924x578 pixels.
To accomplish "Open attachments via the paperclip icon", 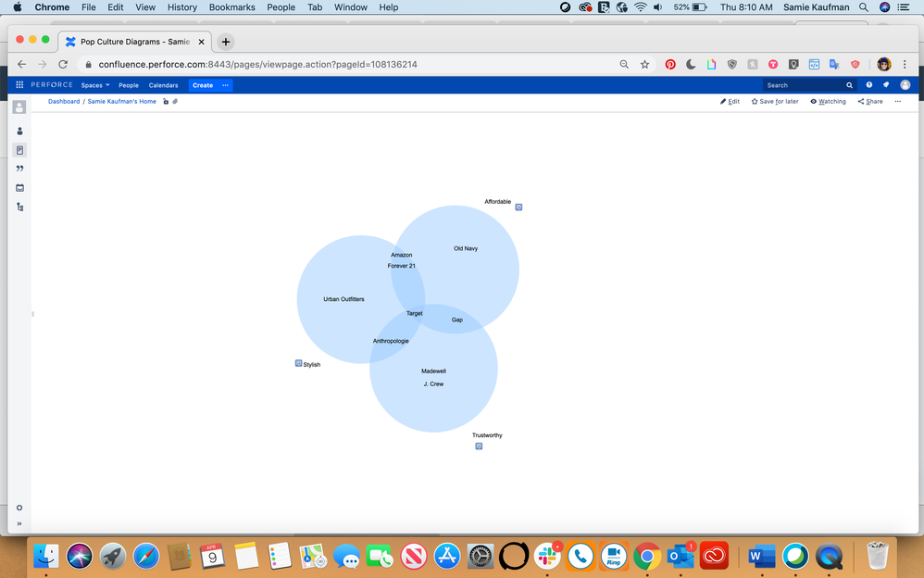I will point(175,102).
